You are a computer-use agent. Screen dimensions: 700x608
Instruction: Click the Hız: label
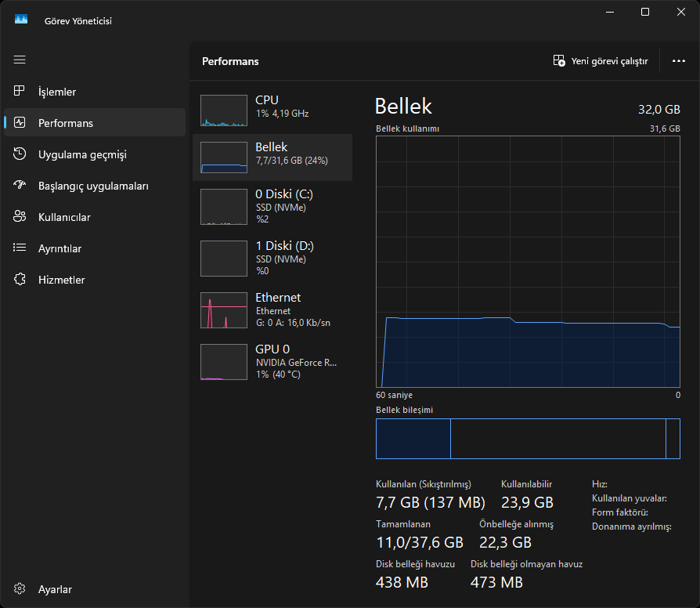click(x=599, y=484)
